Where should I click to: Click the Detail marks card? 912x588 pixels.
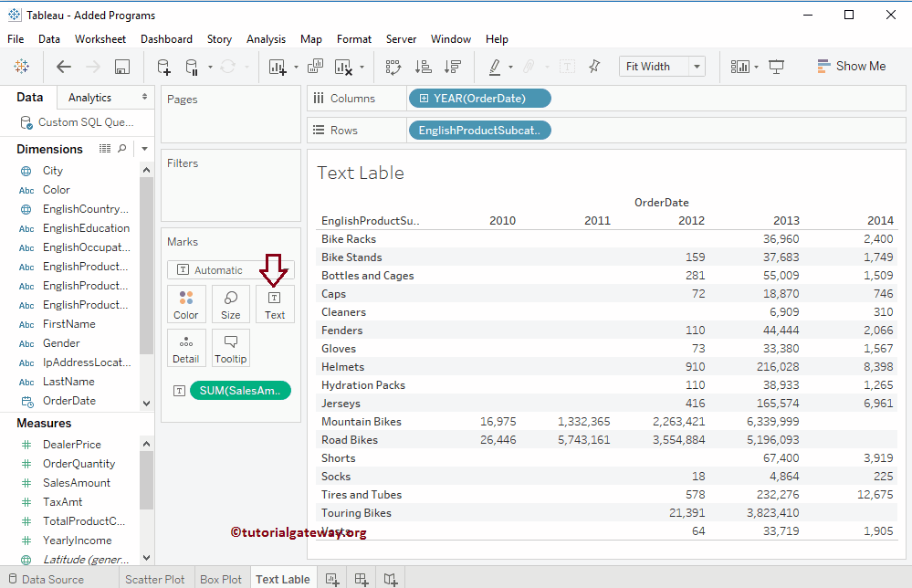point(186,348)
